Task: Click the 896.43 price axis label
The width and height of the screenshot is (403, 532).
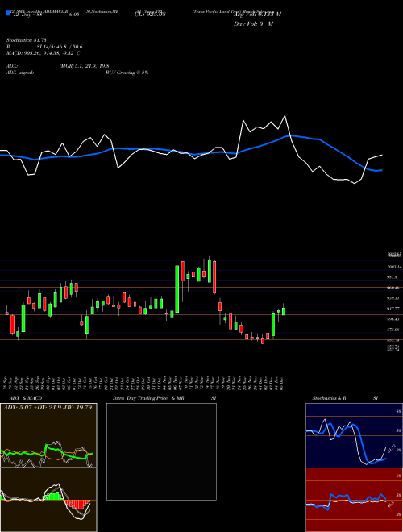Action: [394, 319]
